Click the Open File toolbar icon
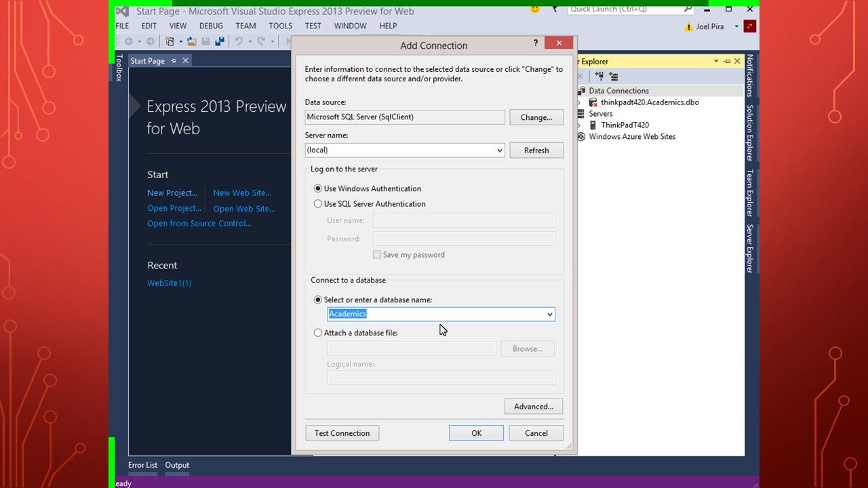Screen dimensions: 868x488 [192, 41]
